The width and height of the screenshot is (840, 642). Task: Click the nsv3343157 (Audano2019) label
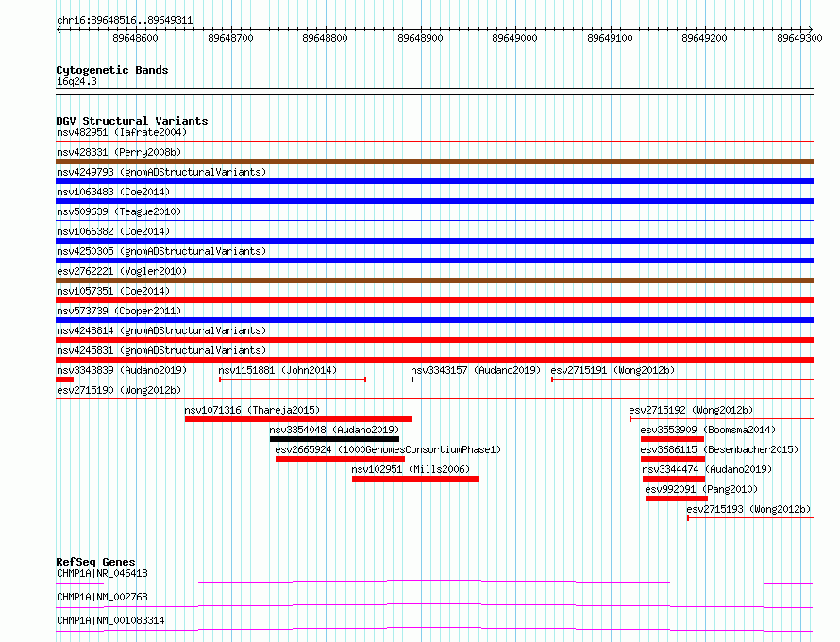click(x=476, y=370)
